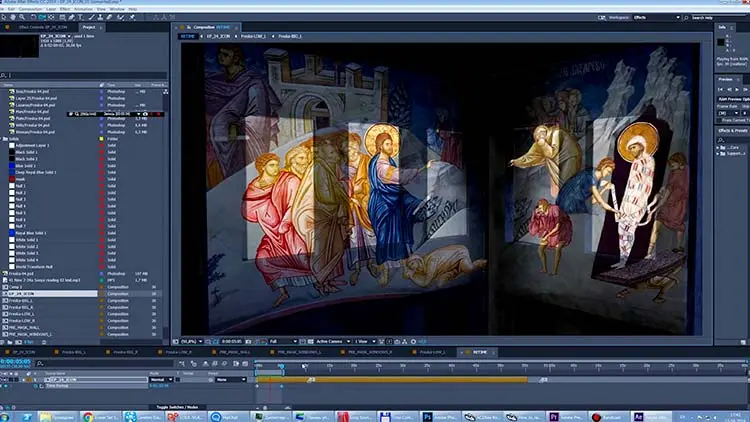This screenshot has width=750, height=422.
Task: Click the current time indicator in timeline
Action: [x=281, y=366]
